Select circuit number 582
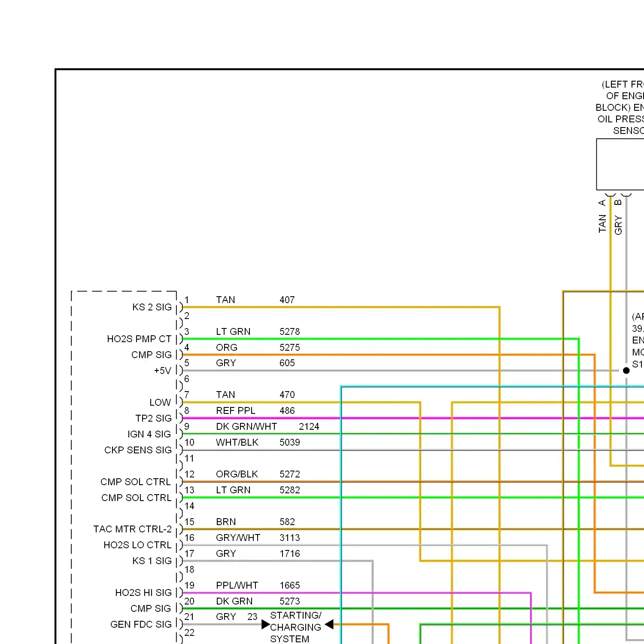Screen dimensions: 644x644 287,522
